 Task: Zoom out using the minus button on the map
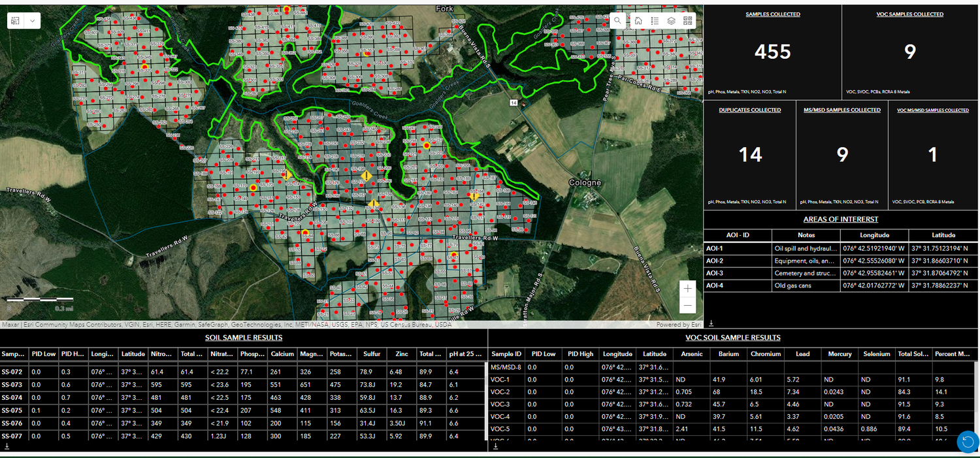[x=687, y=304]
